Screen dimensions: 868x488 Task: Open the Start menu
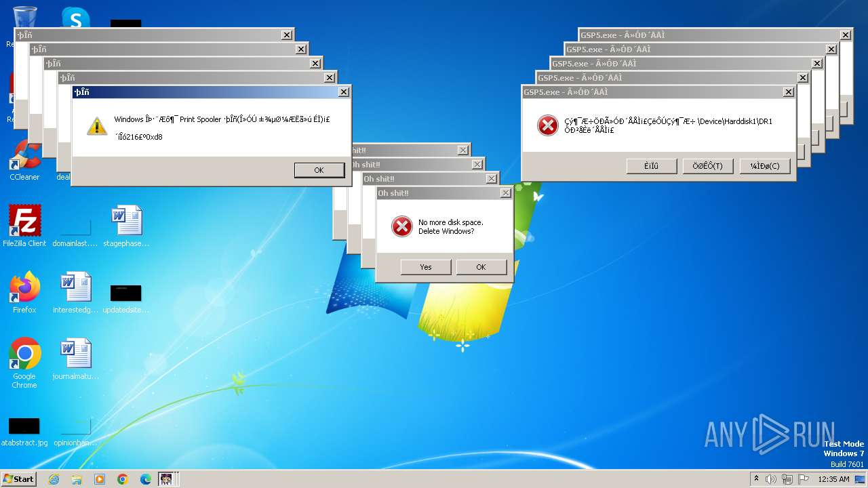click(19, 479)
